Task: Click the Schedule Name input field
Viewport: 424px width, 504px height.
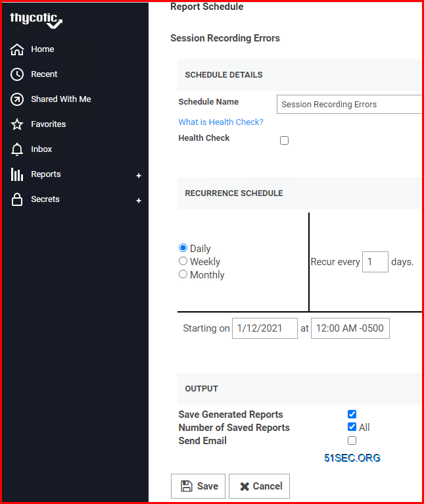Action: (x=349, y=104)
